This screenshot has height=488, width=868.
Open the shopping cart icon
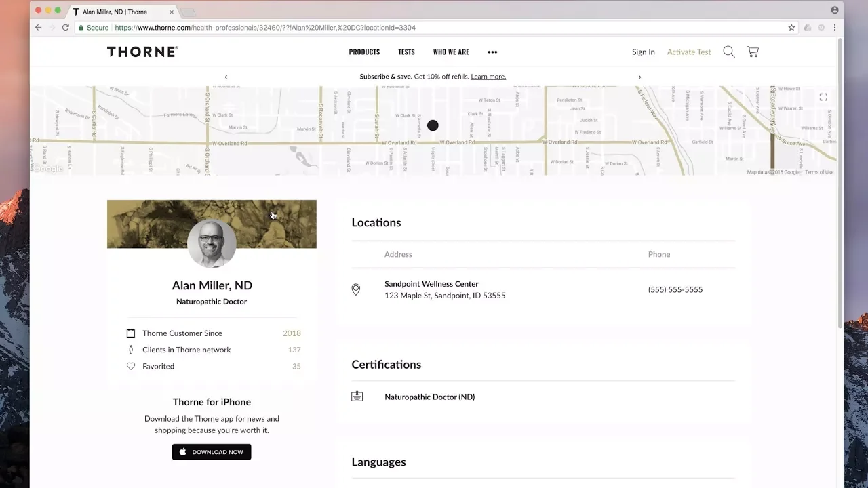click(x=753, y=52)
